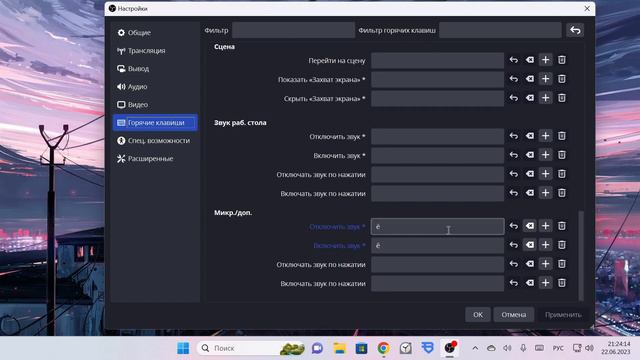Focus the Фильтр горячих клавиш field

(500, 30)
